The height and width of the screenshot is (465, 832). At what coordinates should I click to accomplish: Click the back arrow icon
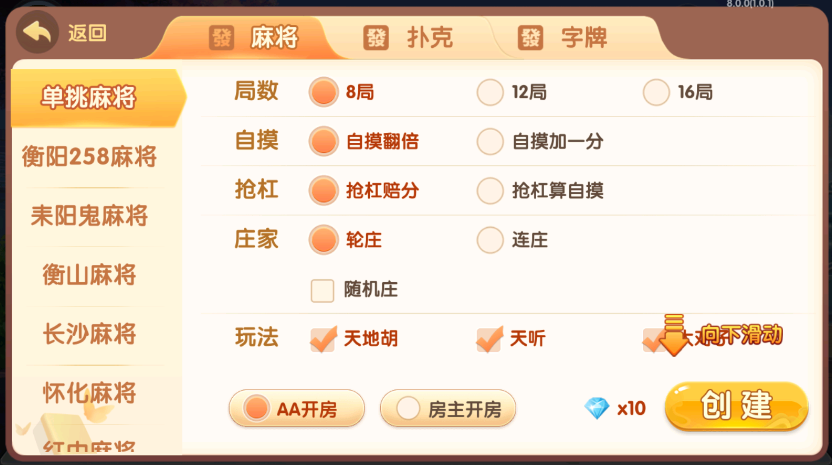click(38, 33)
